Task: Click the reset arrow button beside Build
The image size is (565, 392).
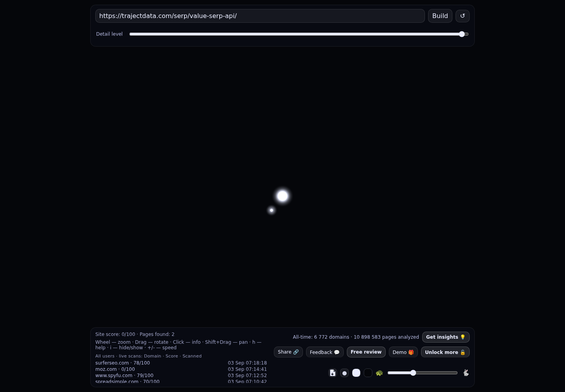Action: 463,16
